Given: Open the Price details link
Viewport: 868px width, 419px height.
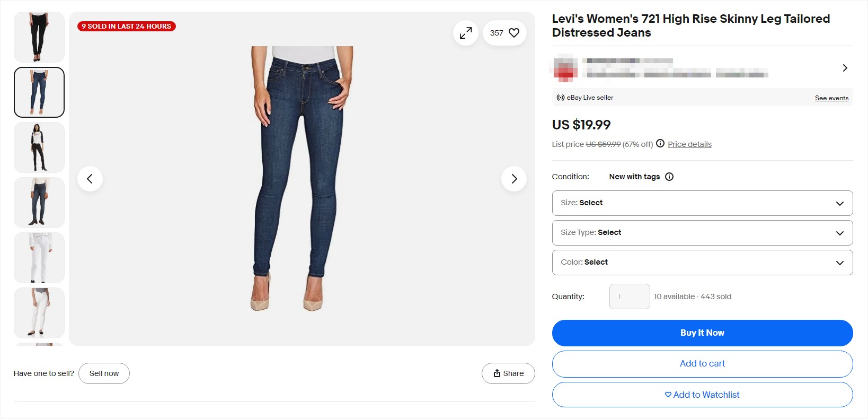Looking at the screenshot, I should point(689,144).
